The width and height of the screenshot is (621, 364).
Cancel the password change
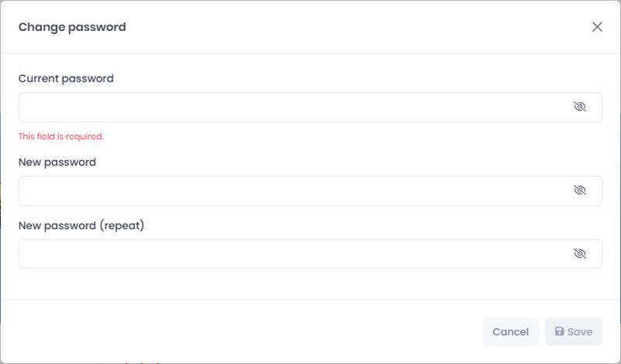(x=511, y=331)
